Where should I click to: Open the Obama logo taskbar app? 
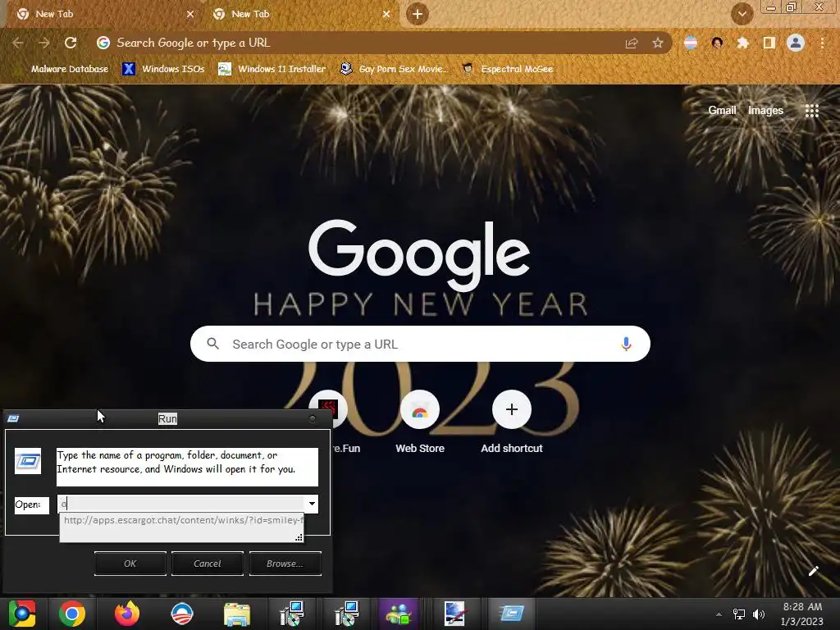point(181,614)
